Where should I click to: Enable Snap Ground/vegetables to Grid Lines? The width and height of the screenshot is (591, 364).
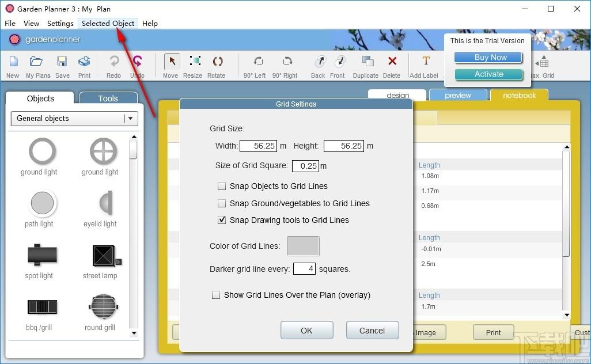(222, 203)
